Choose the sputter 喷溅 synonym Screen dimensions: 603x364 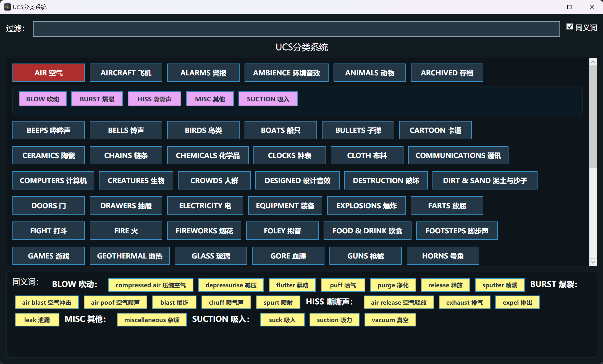pyautogui.click(x=500, y=285)
